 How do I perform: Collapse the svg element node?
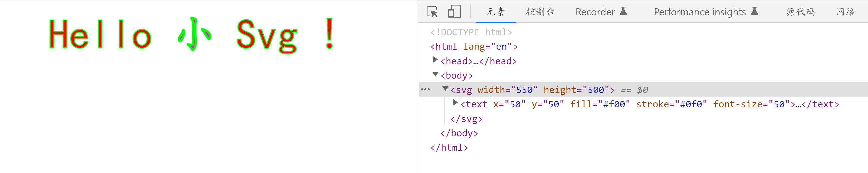coord(445,89)
